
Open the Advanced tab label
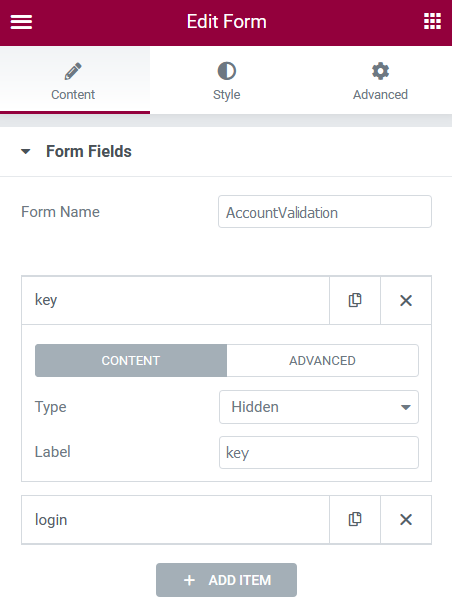click(x=380, y=94)
